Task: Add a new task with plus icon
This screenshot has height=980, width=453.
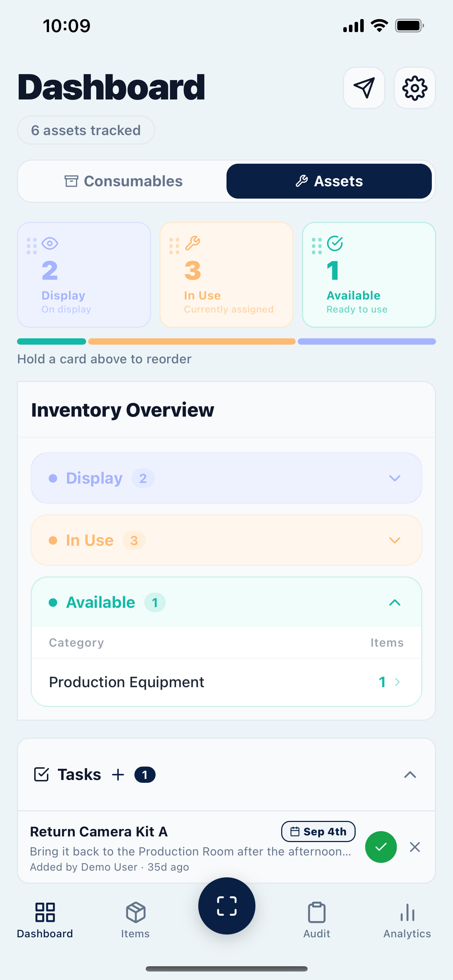Action: point(118,775)
